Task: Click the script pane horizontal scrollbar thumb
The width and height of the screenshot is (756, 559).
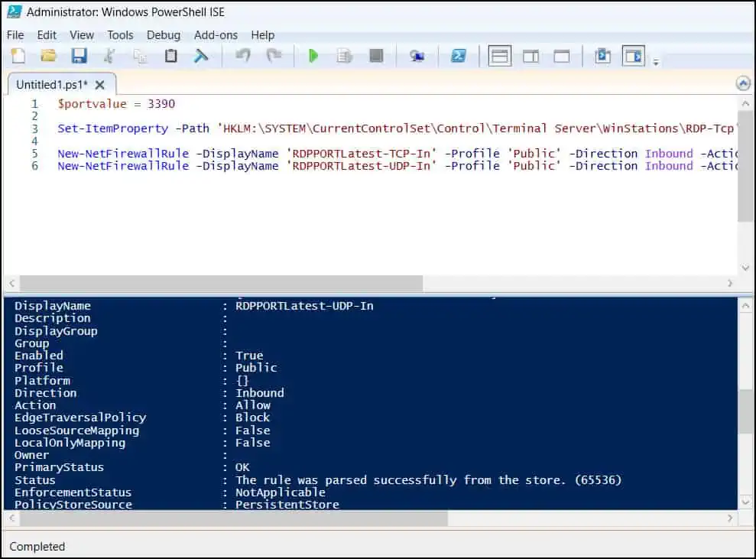Action: (222, 284)
